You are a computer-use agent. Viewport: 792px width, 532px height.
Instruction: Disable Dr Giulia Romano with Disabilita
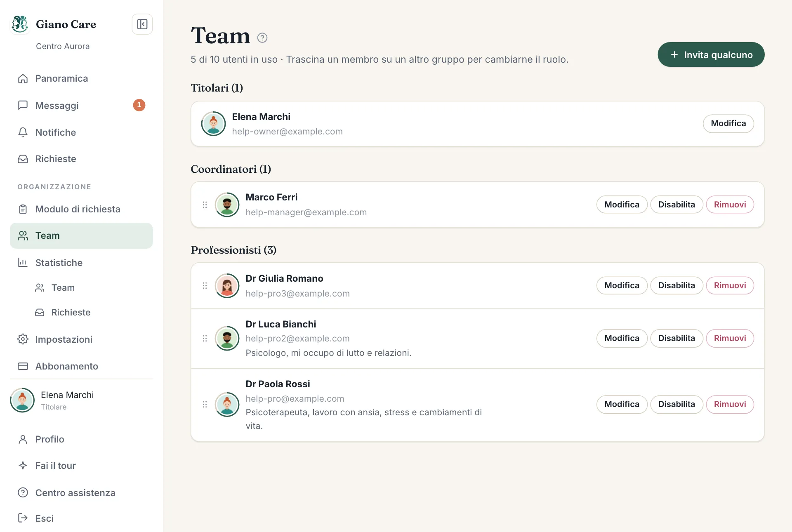coord(676,285)
